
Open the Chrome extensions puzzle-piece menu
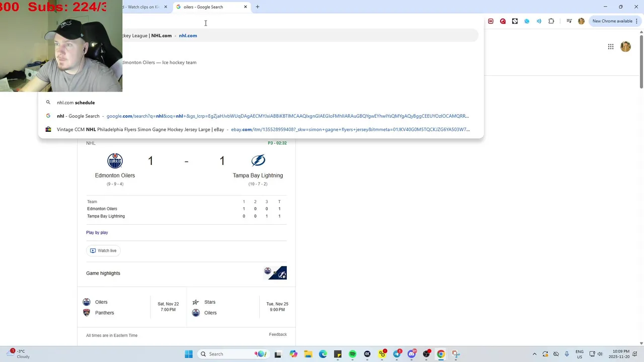point(551,21)
